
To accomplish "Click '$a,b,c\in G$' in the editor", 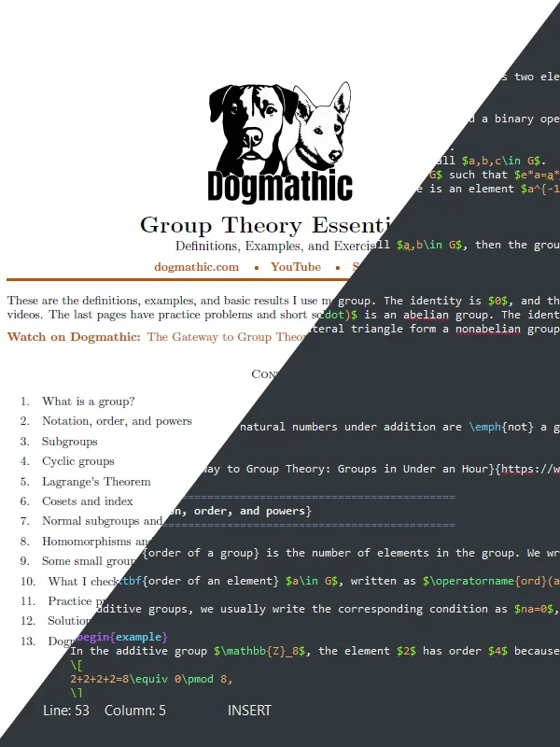I will [x=500, y=161].
